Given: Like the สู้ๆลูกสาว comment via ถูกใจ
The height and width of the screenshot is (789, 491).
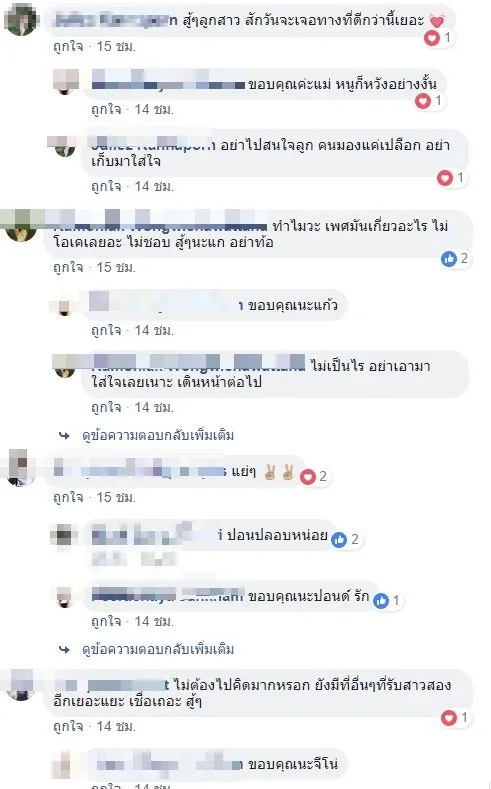Looking at the screenshot, I should coord(67,46).
